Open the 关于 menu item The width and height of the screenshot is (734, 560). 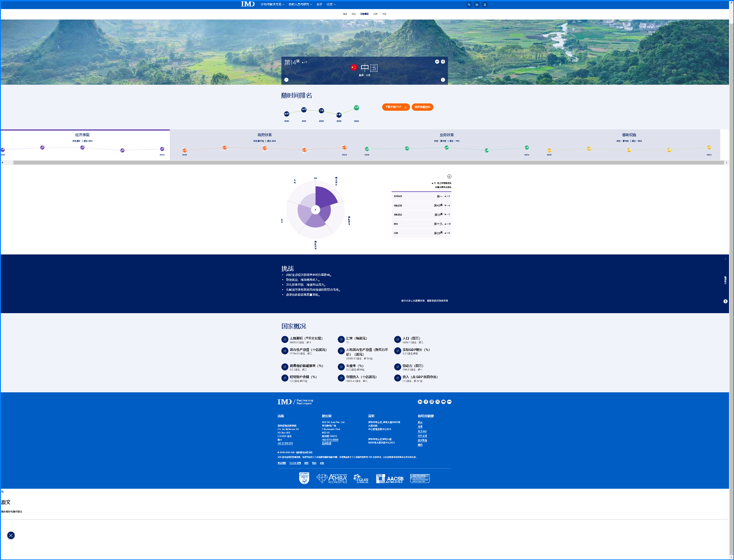pos(319,4)
